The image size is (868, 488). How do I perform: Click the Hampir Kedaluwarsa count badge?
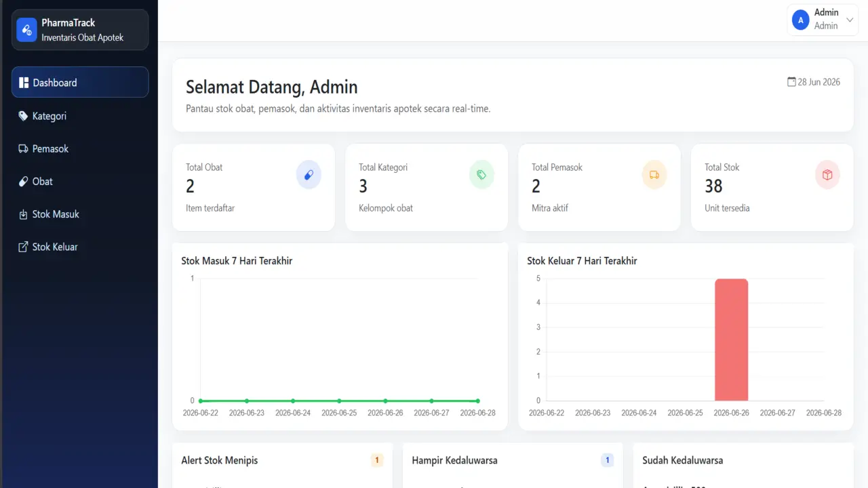tap(608, 460)
